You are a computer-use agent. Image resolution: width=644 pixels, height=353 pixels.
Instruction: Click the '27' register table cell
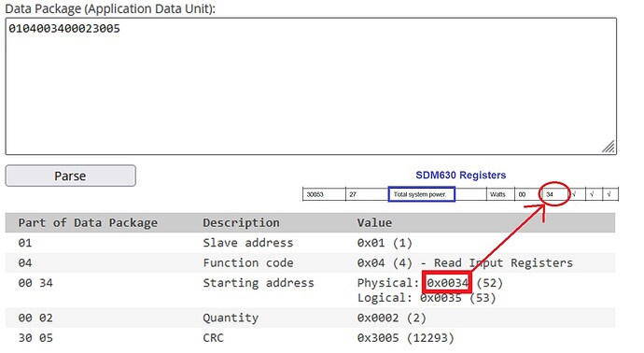coord(367,194)
